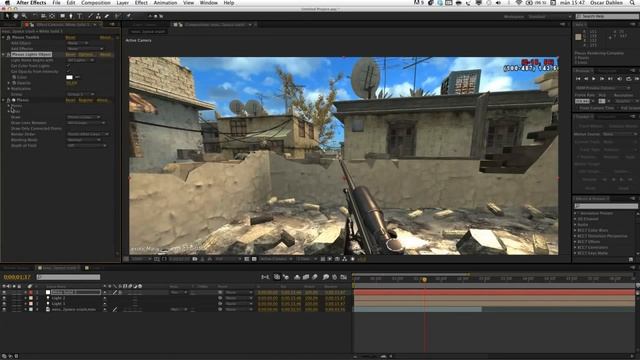Click the play button in Preview panel
This screenshot has height=360, width=640.
click(x=593, y=79)
